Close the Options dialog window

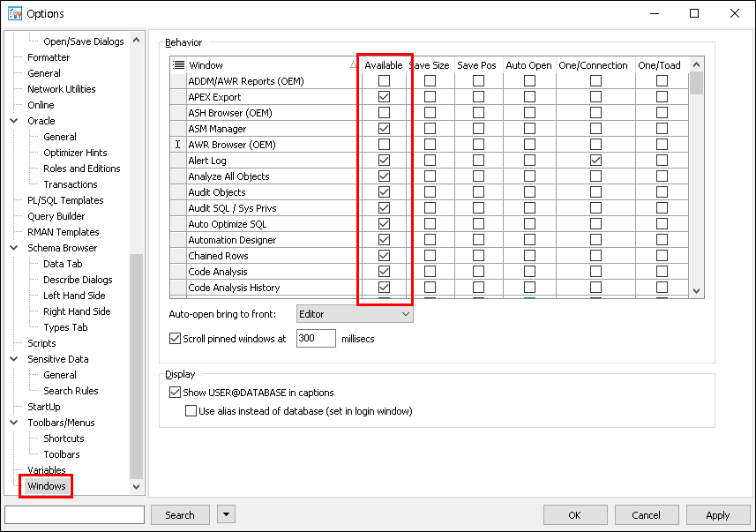pos(734,13)
